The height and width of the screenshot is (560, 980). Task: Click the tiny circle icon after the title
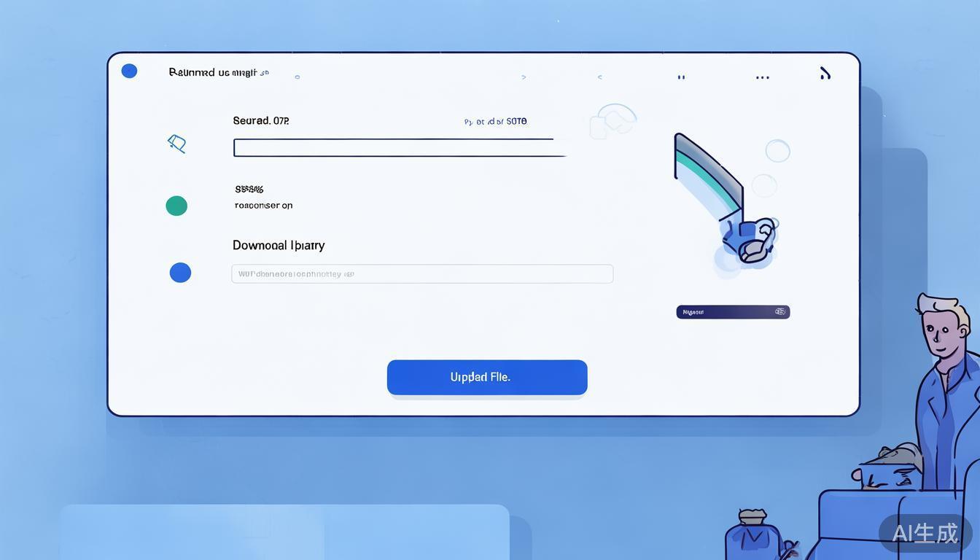297,77
